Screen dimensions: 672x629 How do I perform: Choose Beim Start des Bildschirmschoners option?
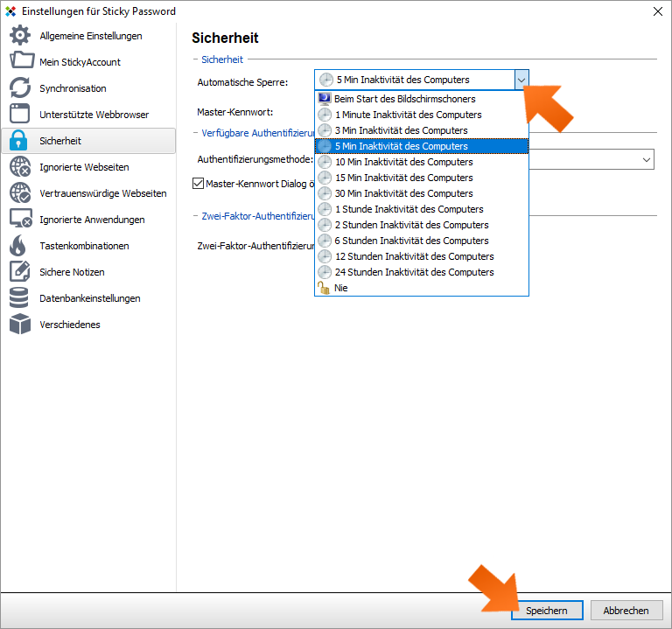coord(422,99)
